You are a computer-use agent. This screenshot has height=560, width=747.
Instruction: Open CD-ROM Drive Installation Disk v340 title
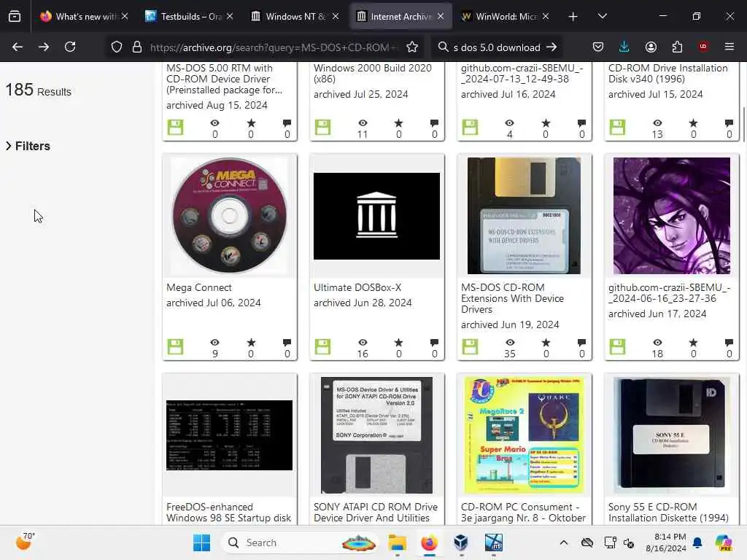(668, 74)
